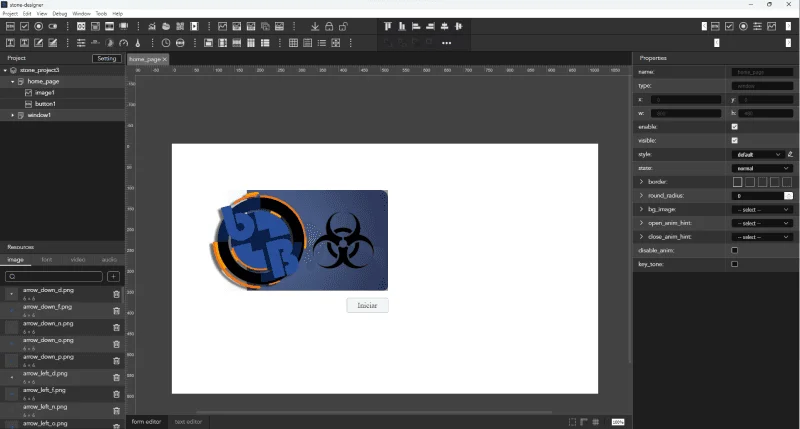Open the state dropdown showing normal
This screenshot has width=800, height=429.
(x=762, y=168)
